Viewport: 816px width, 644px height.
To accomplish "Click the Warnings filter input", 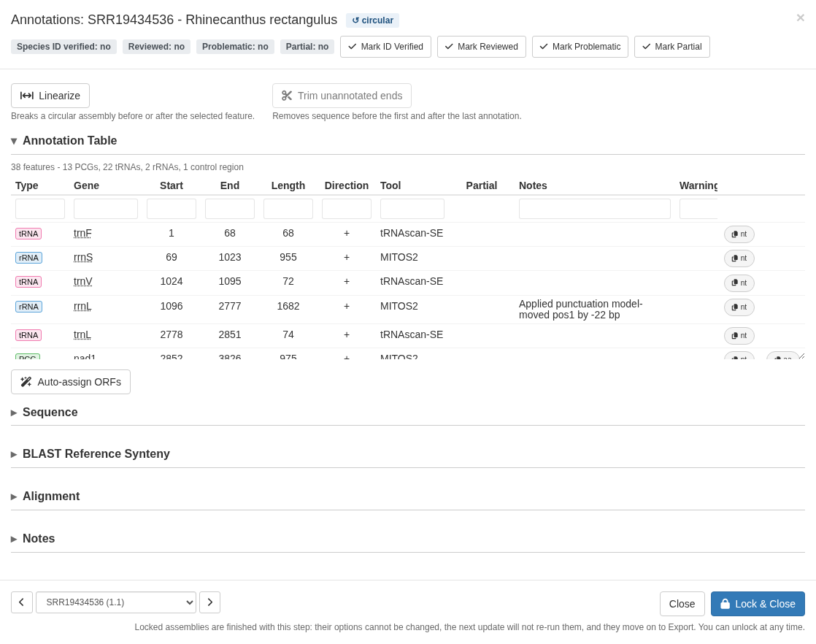I will click(698, 209).
